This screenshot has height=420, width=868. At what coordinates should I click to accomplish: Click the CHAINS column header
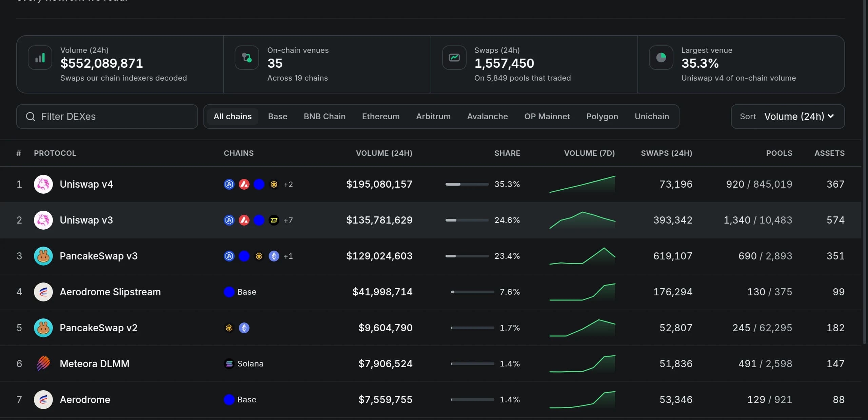click(239, 153)
